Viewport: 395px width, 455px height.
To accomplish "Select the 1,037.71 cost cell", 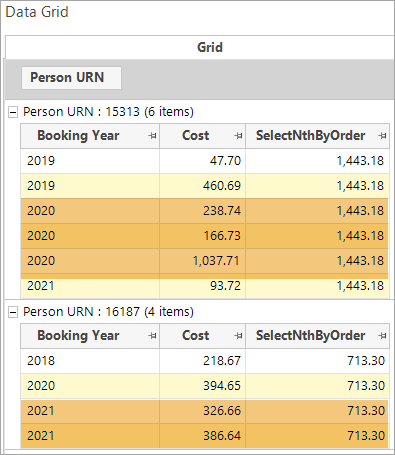I will pos(203,261).
